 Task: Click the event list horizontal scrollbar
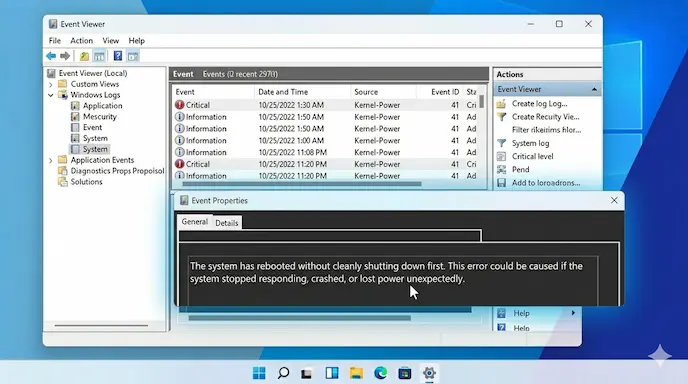[301, 184]
